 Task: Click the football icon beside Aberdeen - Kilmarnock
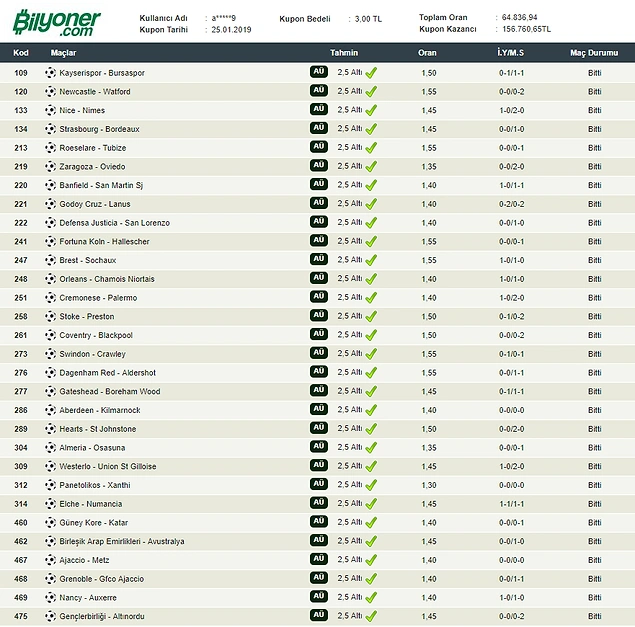point(51,410)
